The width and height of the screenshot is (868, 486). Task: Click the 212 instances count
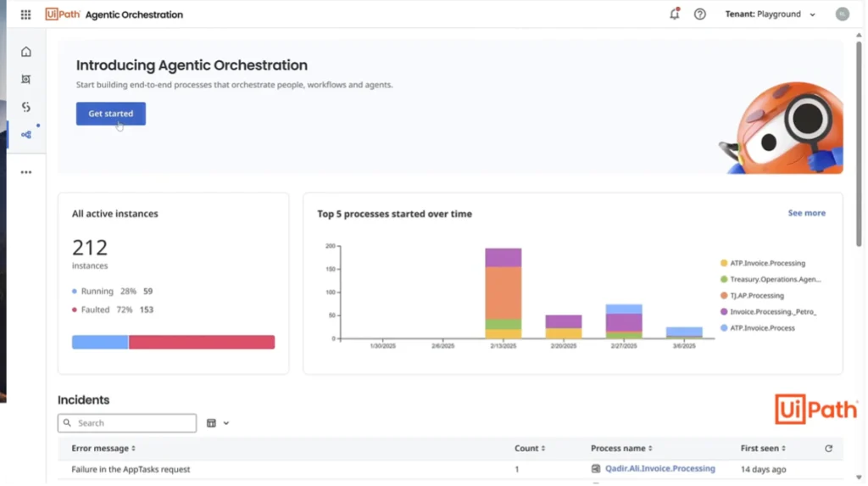(x=90, y=248)
